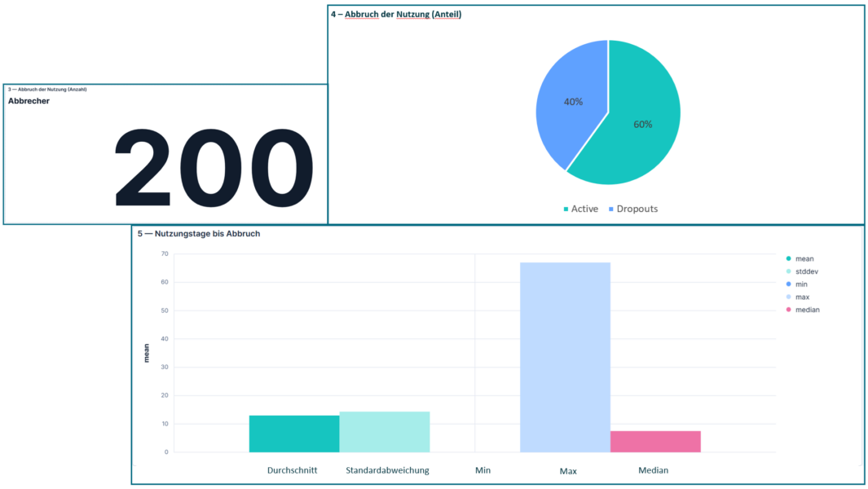
Task: Click the Abbrecher heading
Action: click(x=29, y=101)
